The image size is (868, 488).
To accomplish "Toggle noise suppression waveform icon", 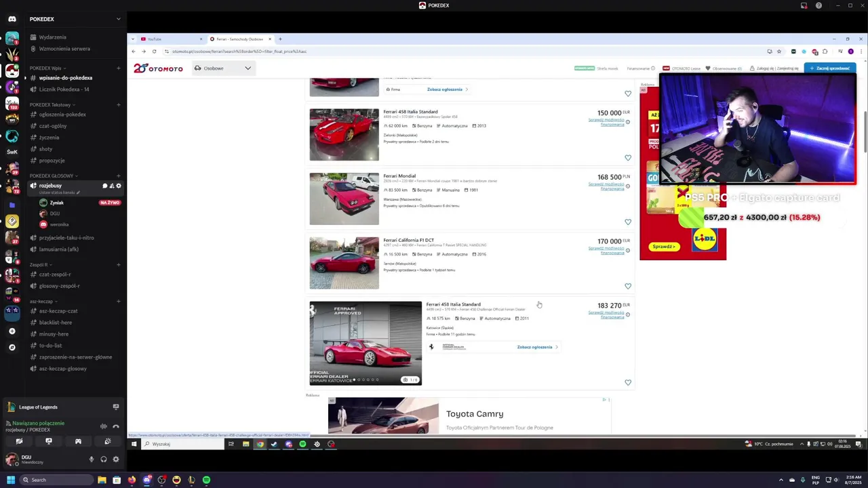I will click(103, 426).
